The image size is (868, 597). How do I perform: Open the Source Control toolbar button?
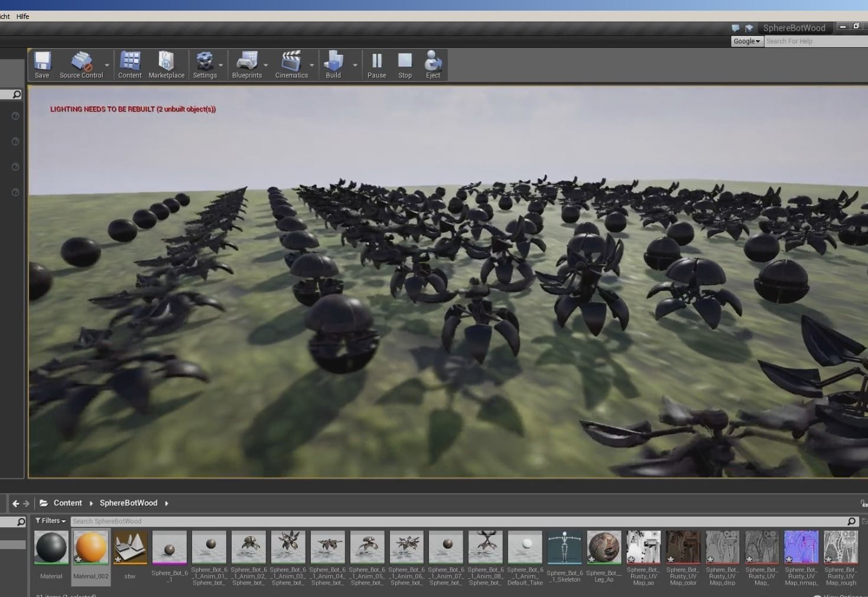coord(81,65)
